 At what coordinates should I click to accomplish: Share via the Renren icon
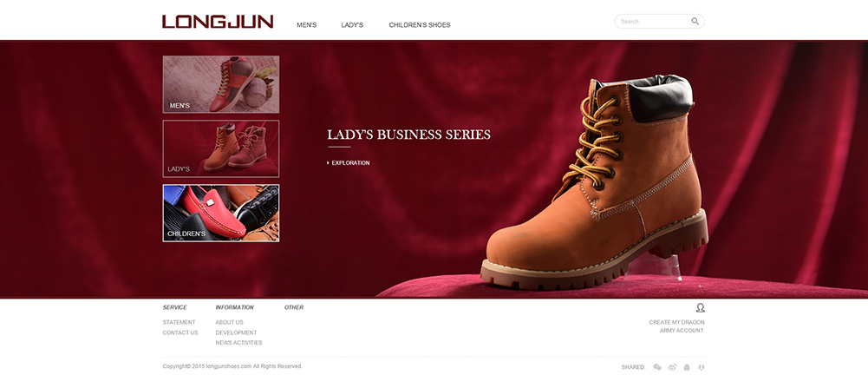[x=702, y=366]
